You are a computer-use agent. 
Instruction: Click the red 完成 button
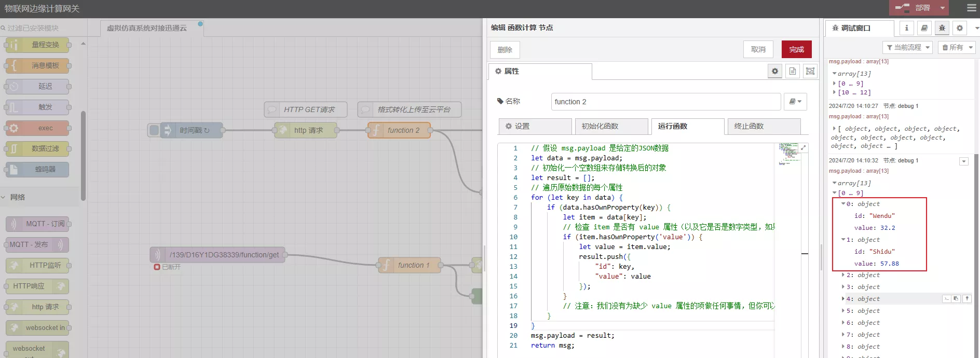[796, 49]
